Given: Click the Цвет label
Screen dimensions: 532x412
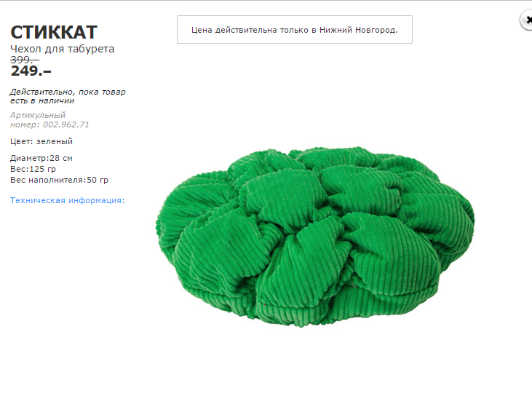Looking at the screenshot, I should (x=23, y=141).
